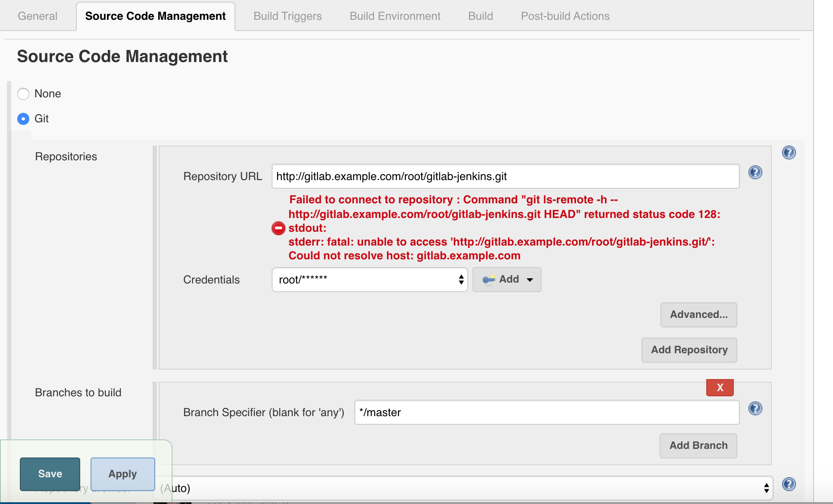The width and height of the screenshot is (833, 504).
Task: Apply the configuration changes
Action: pyautogui.click(x=122, y=474)
